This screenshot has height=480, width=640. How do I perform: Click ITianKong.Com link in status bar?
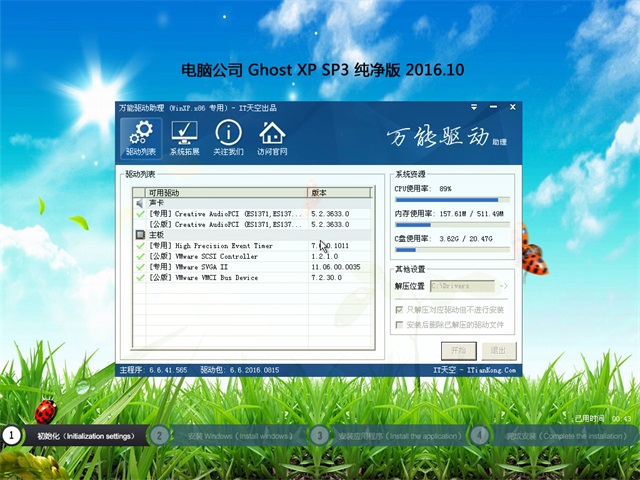coord(491,370)
